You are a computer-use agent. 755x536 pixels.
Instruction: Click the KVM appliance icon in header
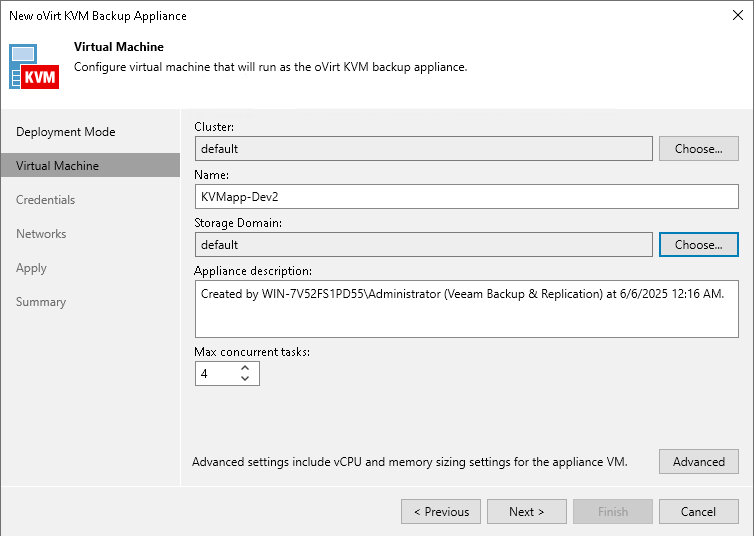click(x=37, y=66)
